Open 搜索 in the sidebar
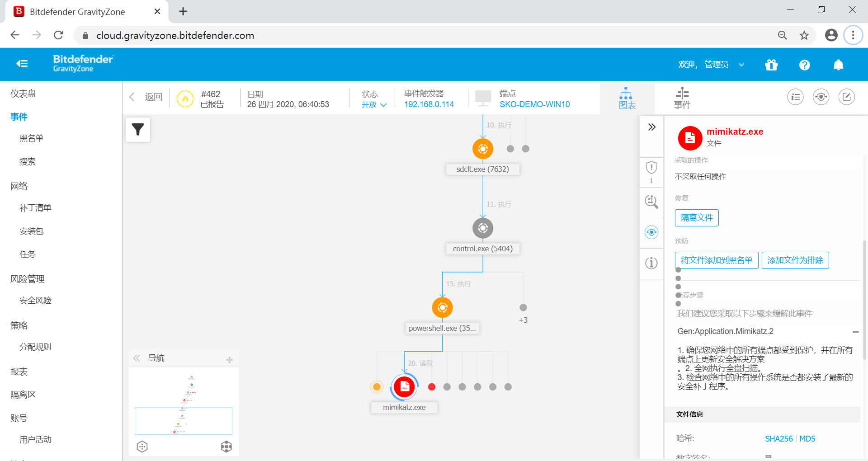The image size is (868, 461). (28, 162)
